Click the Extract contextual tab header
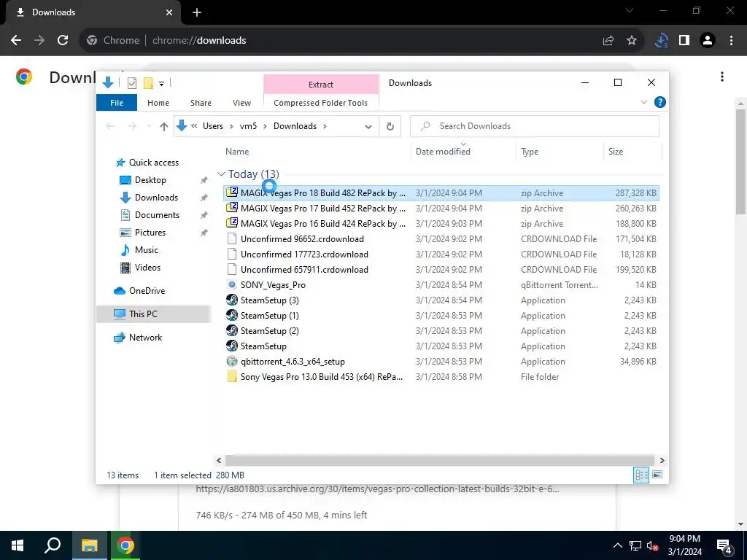The height and width of the screenshot is (560, 747). point(321,85)
